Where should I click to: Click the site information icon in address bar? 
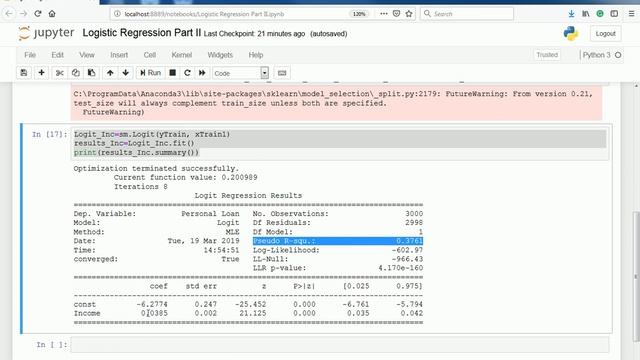pos(117,13)
